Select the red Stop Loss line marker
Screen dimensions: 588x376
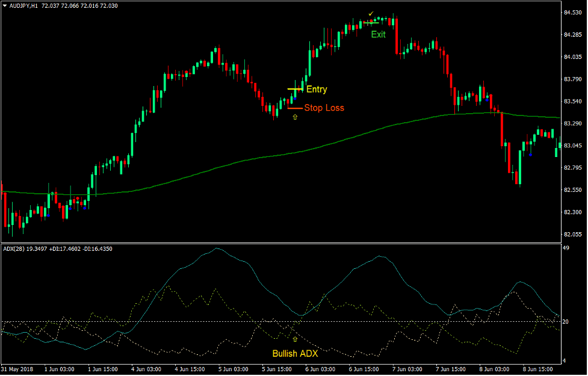(x=294, y=108)
